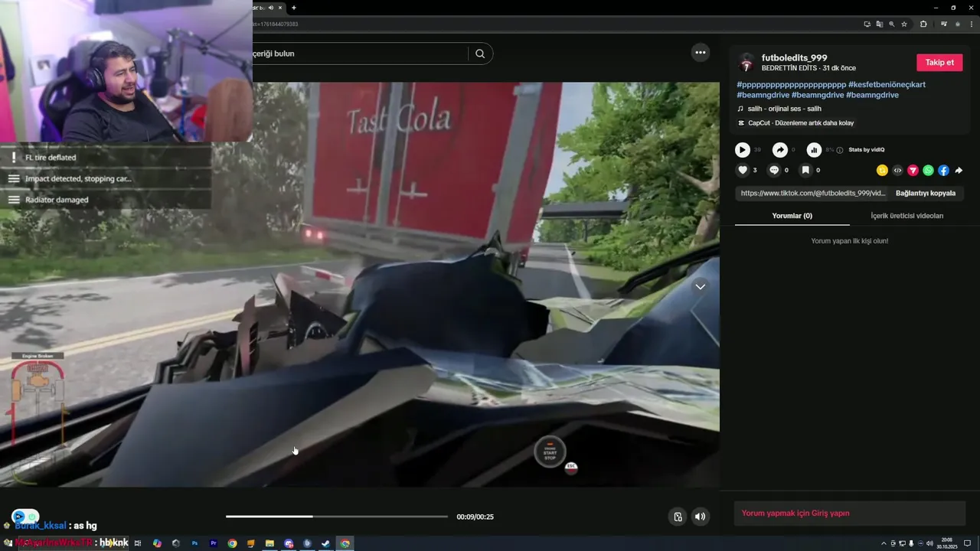
Task: Click the install app icon in address bar
Action: (867, 24)
